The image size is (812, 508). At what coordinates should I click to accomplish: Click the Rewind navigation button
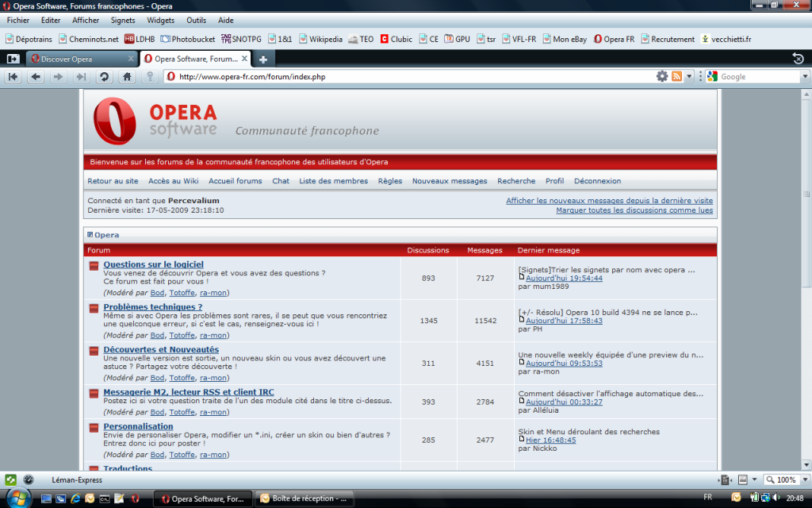tap(13, 77)
